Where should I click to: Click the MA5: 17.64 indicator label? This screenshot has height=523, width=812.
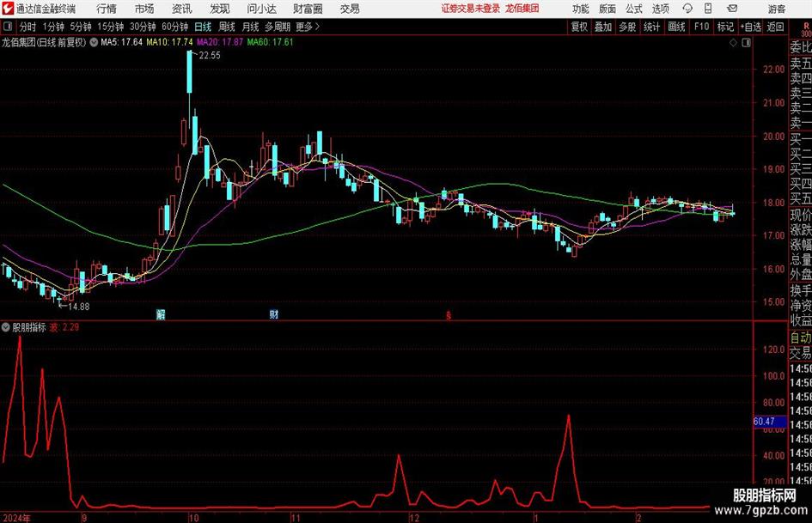pyautogui.click(x=122, y=42)
